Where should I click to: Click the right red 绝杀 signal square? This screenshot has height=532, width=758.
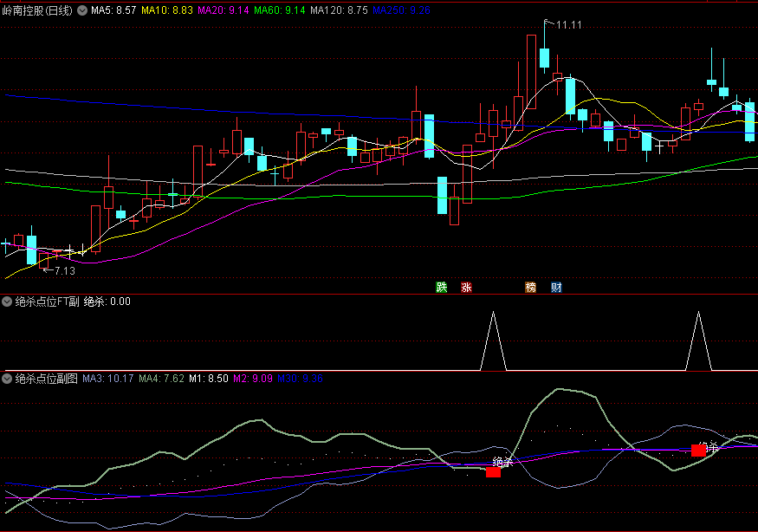click(x=698, y=451)
